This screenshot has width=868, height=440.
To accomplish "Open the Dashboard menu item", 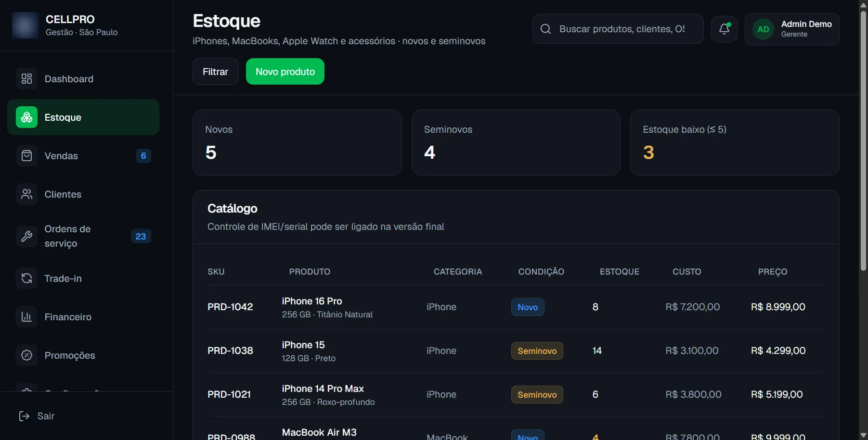I will (83, 79).
